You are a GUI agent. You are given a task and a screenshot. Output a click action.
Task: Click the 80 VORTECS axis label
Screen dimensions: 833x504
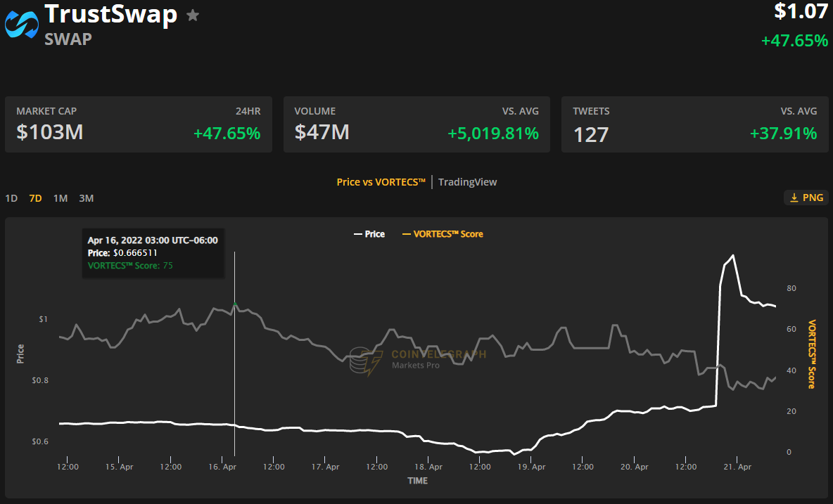click(791, 288)
